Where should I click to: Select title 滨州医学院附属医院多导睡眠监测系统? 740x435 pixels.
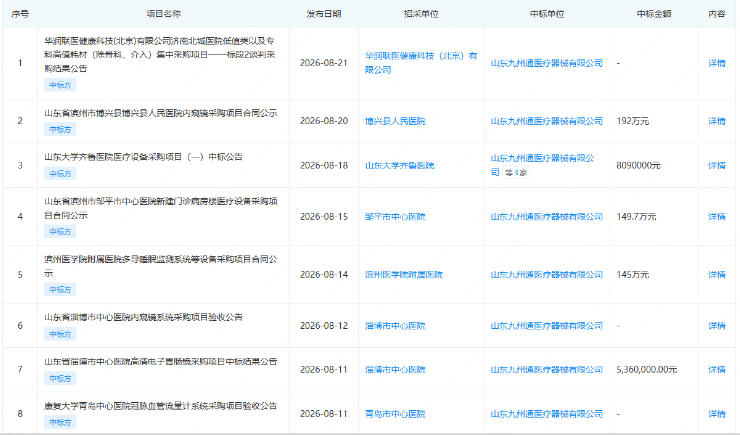(x=160, y=266)
